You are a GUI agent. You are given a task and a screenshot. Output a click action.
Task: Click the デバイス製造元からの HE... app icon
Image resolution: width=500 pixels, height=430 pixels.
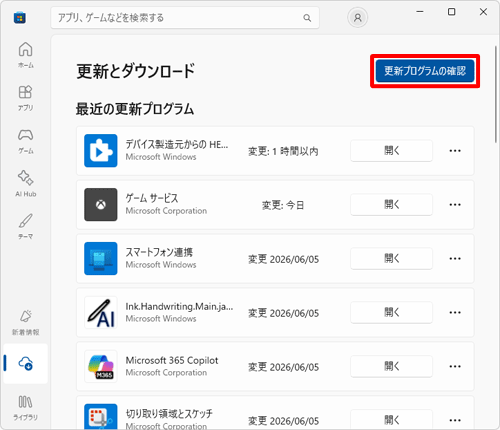[x=101, y=151]
